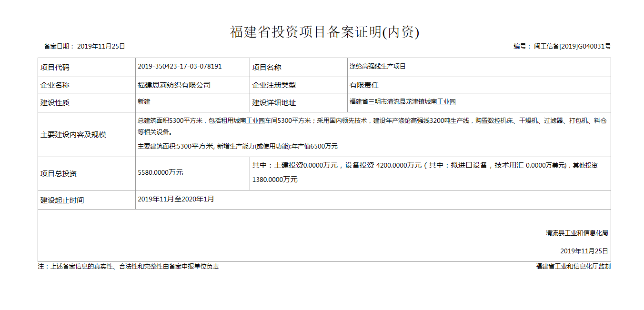
Task: Select address 福建省三明市清流县龙津镇城南工业园
Action: click(402, 102)
